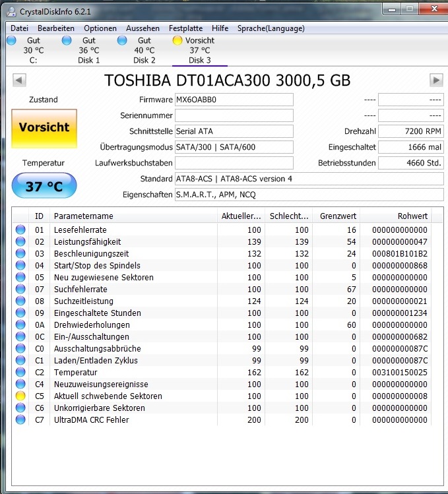Click the blue status orb for Disk 2
This screenshot has width=448, height=494.
tap(122, 40)
